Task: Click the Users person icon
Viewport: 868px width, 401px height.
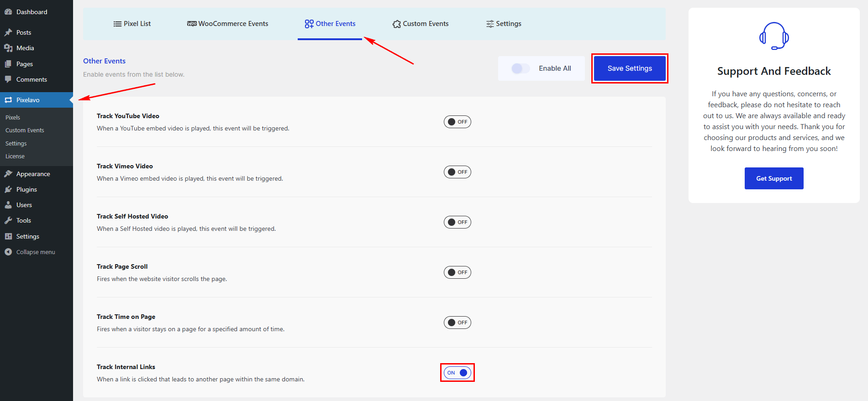Action: [x=8, y=205]
